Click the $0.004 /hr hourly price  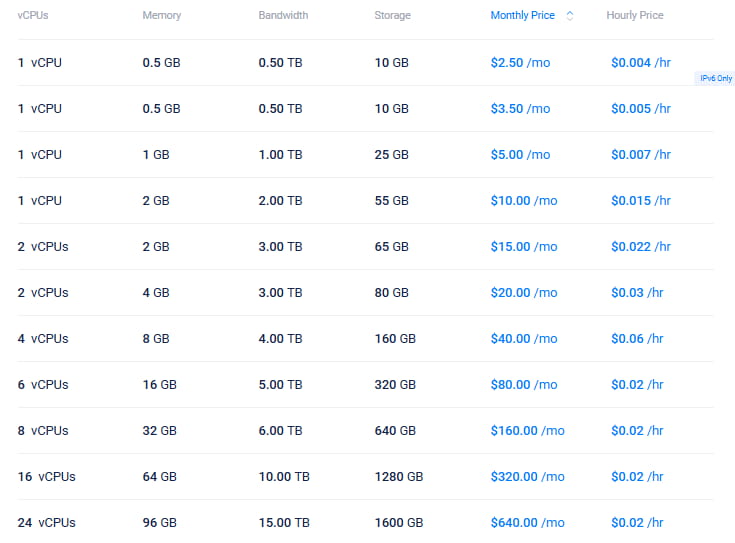point(640,63)
